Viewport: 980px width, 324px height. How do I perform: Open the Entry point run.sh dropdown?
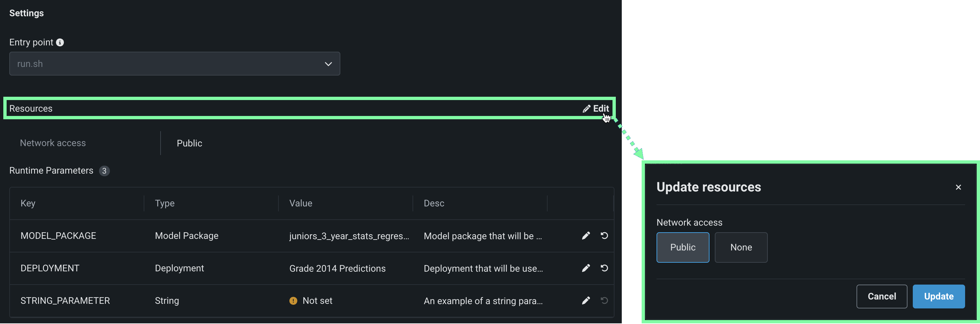click(x=174, y=64)
